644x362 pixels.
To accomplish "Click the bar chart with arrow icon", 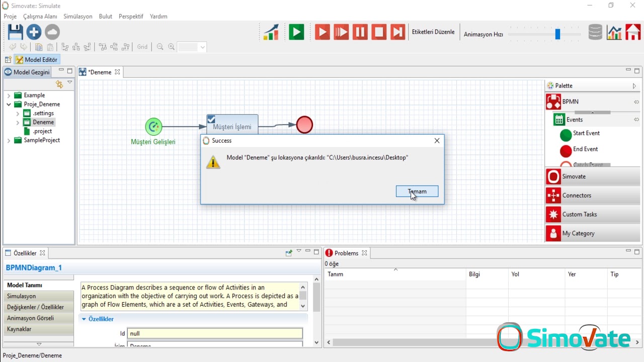I will [x=271, y=32].
